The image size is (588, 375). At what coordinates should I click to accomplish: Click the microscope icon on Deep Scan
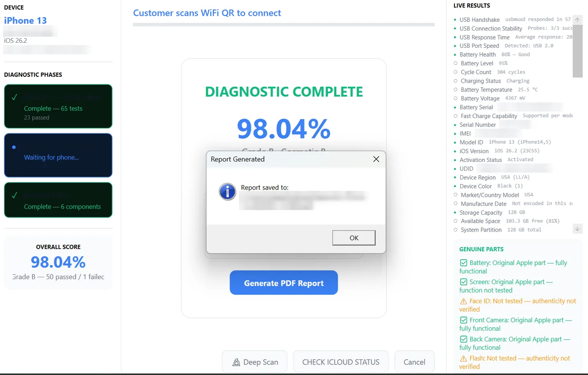(236, 362)
